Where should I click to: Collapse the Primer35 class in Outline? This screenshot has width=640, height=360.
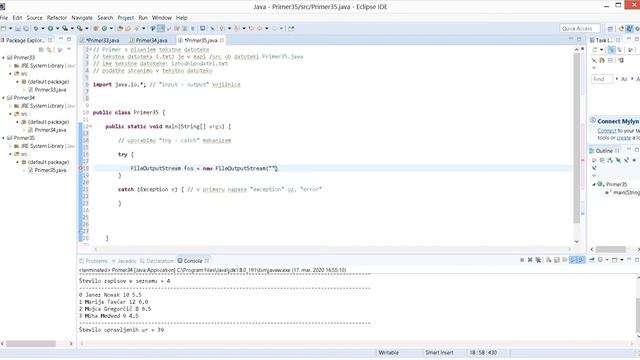pos(594,184)
